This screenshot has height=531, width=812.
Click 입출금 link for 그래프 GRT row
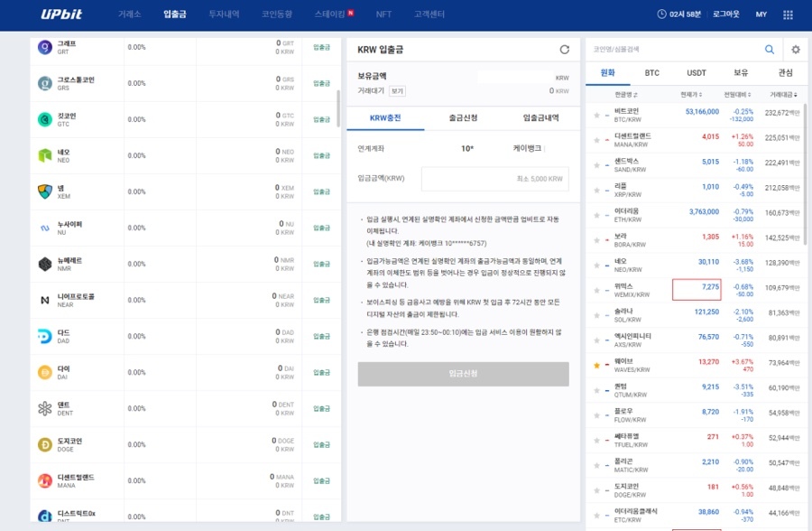[x=321, y=47]
